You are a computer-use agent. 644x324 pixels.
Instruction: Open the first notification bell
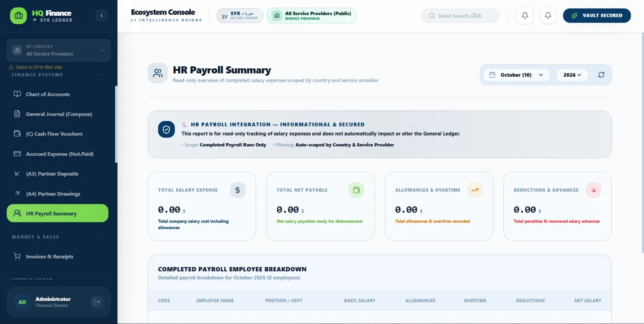[x=525, y=16]
